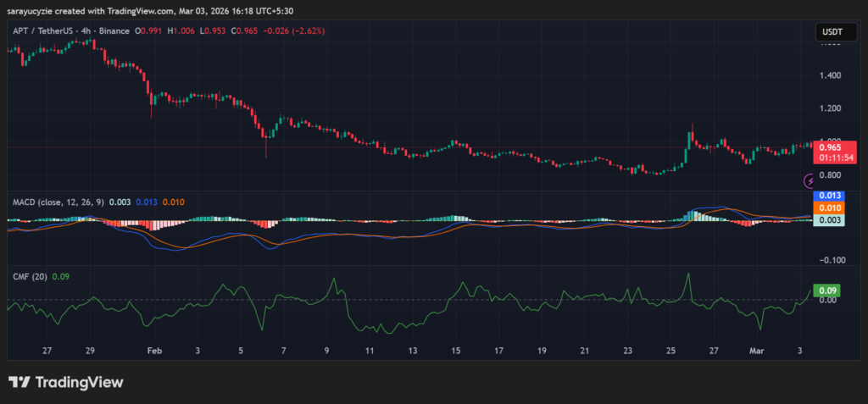Click date 15 on the time axis

tap(455, 350)
